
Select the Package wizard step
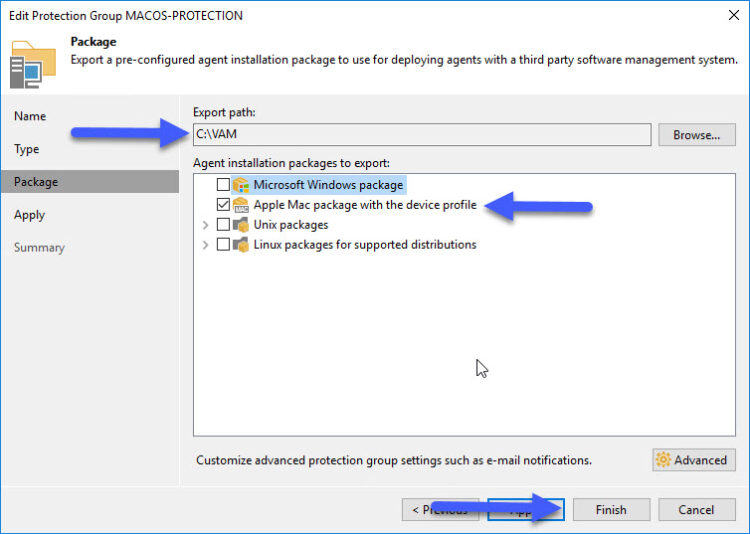click(x=90, y=182)
